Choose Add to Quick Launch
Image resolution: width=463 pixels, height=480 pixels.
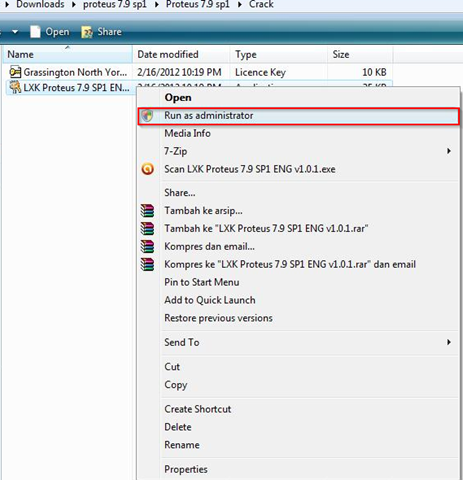click(210, 300)
